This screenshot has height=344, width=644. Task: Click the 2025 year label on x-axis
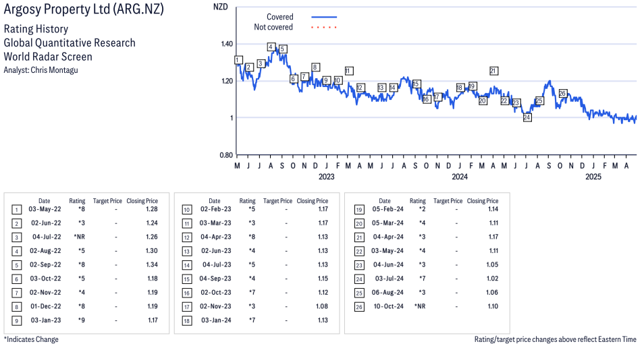(593, 177)
